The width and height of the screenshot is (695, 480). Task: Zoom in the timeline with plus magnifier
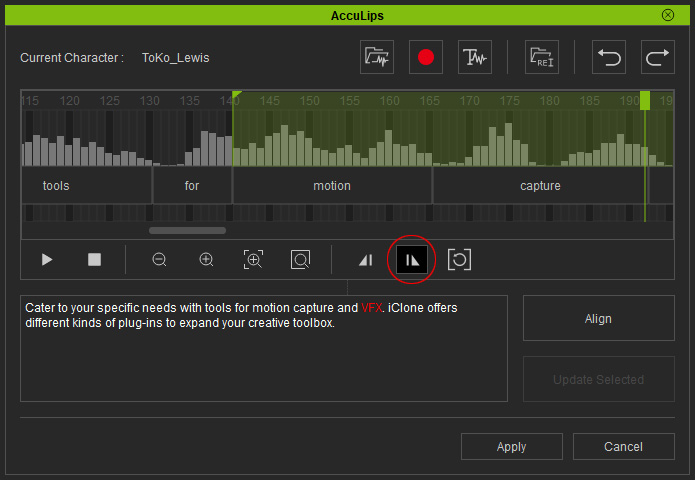tap(206, 260)
